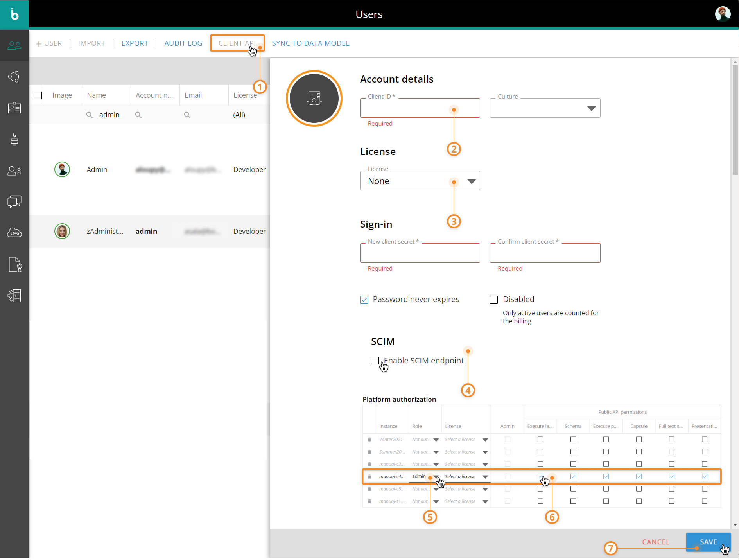Toggle Schema permission for manual-c4
The height and width of the screenshot is (560, 739).
573,476
